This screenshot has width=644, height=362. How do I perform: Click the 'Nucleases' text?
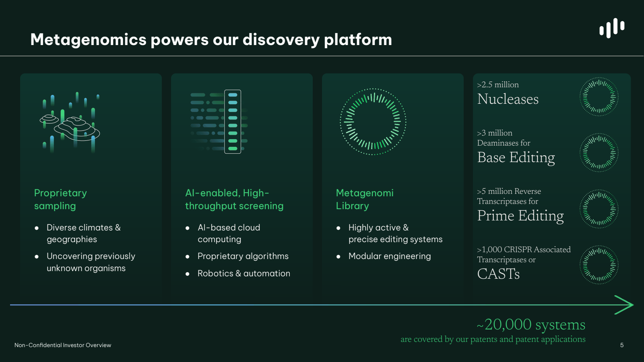[508, 99]
